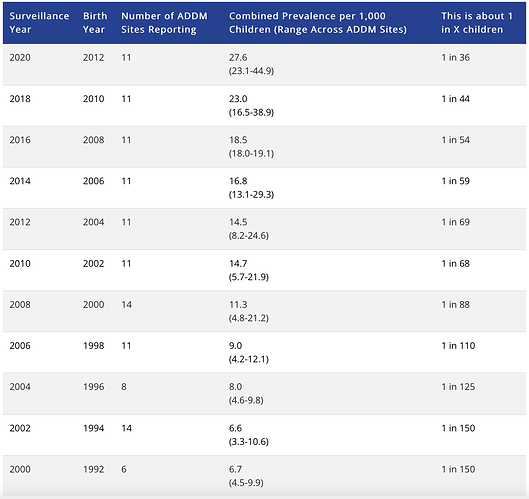Image resolution: width=529 pixels, height=499 pixels.
Task: Click the 27.6 prevalence value
Action: (238, 58)
